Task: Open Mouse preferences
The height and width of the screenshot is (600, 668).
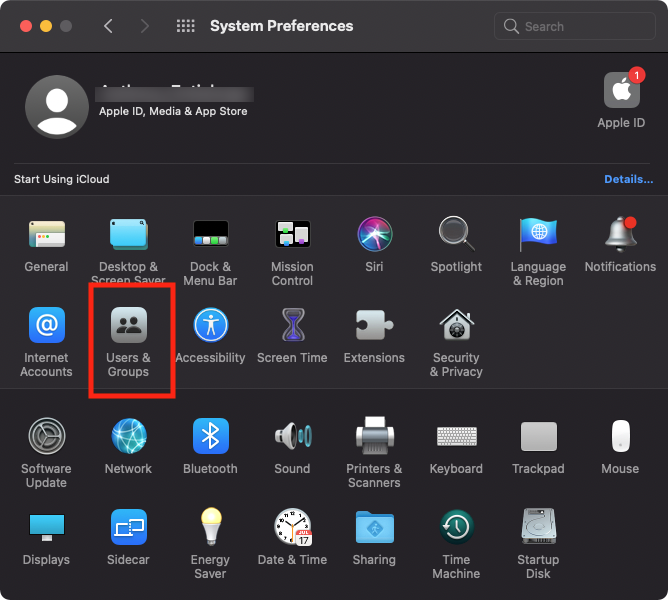Action: (x=621, y=436)
